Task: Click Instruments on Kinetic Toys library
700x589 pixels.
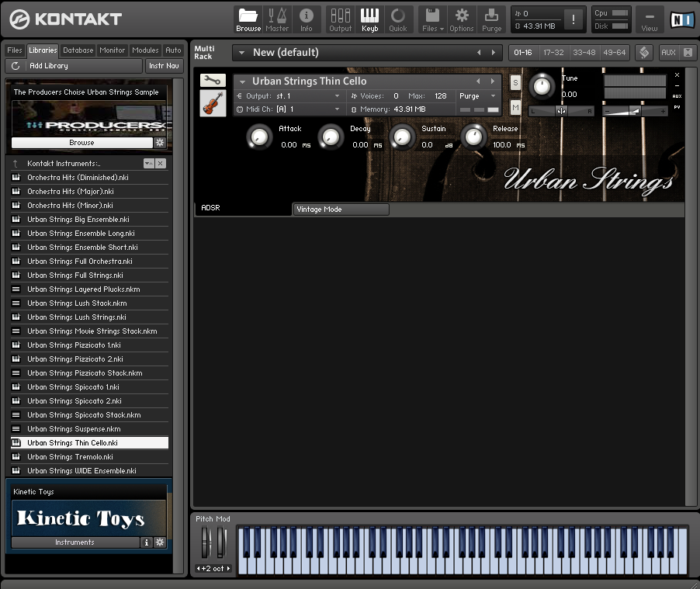Action: (x=75, y=542)
